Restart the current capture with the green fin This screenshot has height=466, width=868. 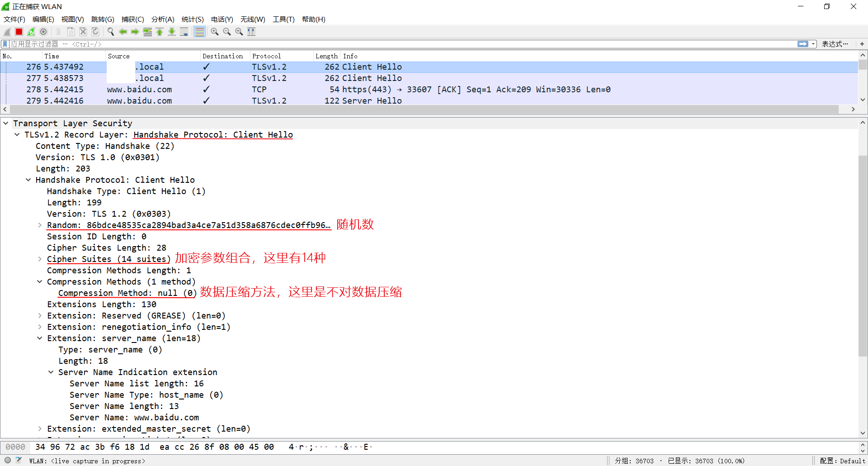pos(31,32)
